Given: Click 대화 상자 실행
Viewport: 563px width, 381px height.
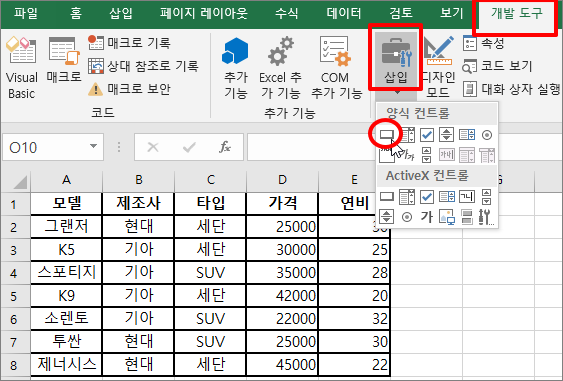Looking at the screenshot, I should tap(511, 89).
